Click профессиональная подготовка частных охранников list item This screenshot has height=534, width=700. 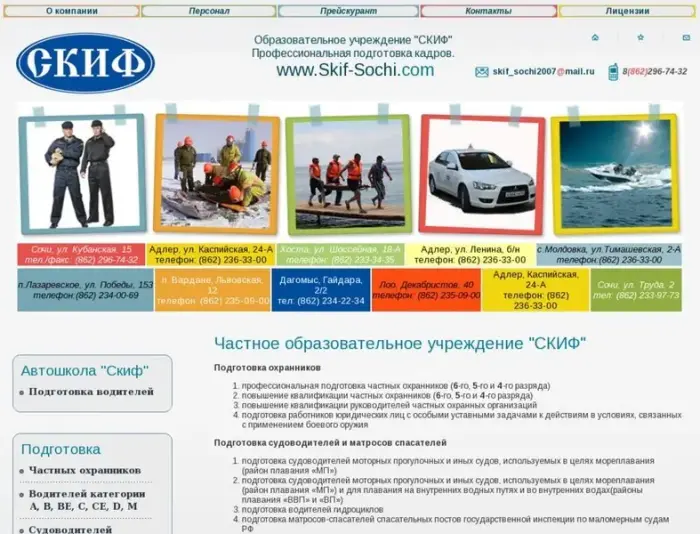(x=396, y=386)
